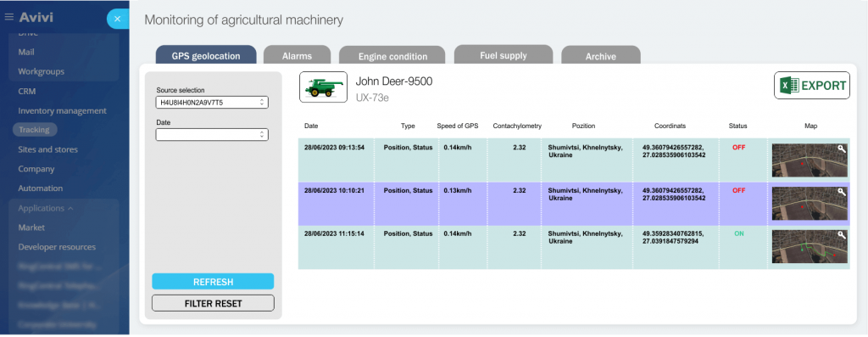This screenshot has width=868, height=337.
Task: Open Company in the sidebar
Action: point(36,169)
